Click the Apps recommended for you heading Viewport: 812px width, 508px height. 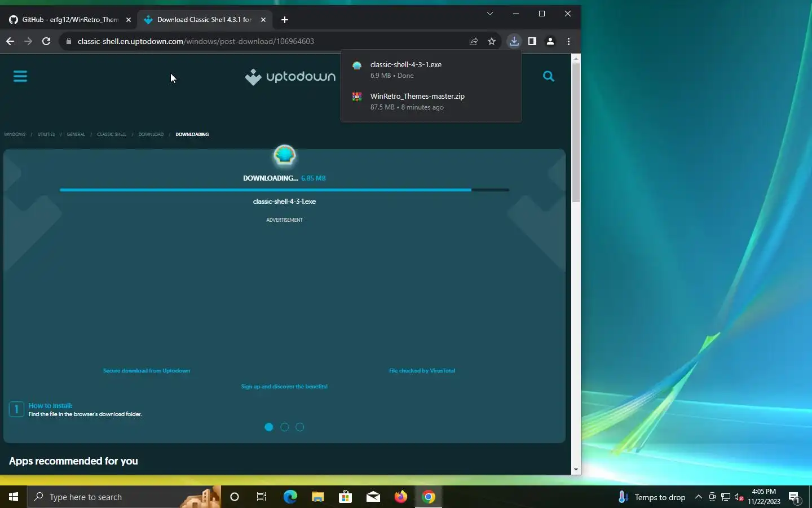click(73, 461)
